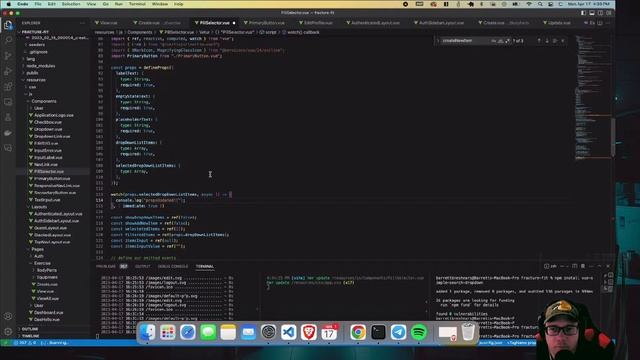
Task: Expand replace toggle in find widget
Action: (438, 41)
